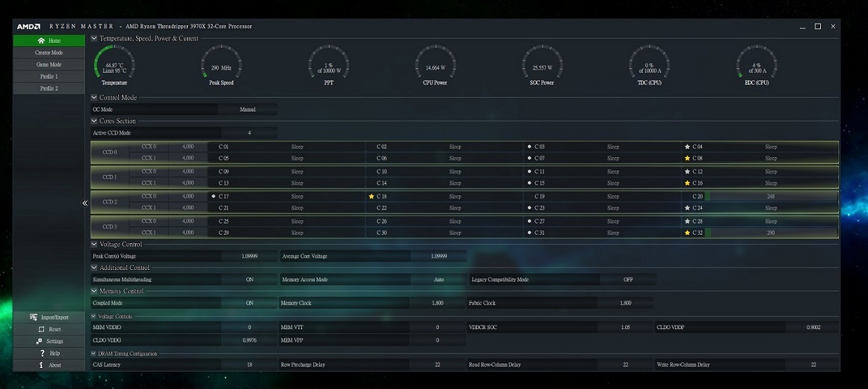868x389 pixels.
Task: Click the SOC Power gauge
Action: click(x=543, y=65)
